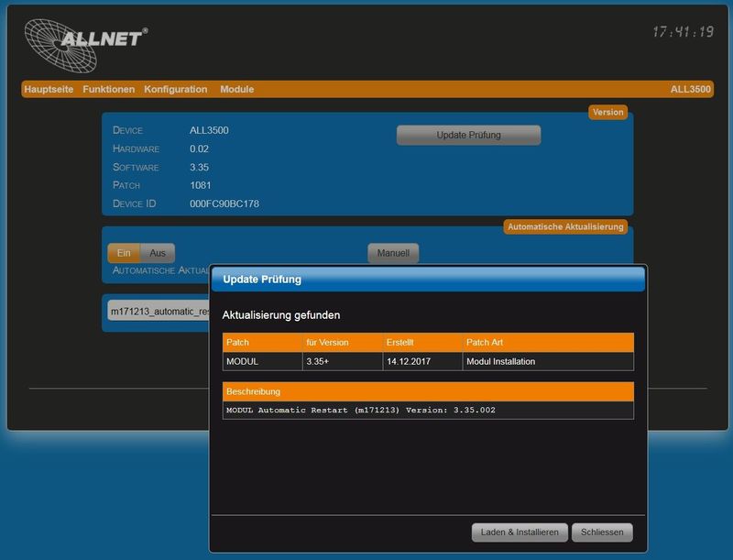Click the 14.12.2017 date cell
This screenshot has height=560, width=733.
(422, 361)
